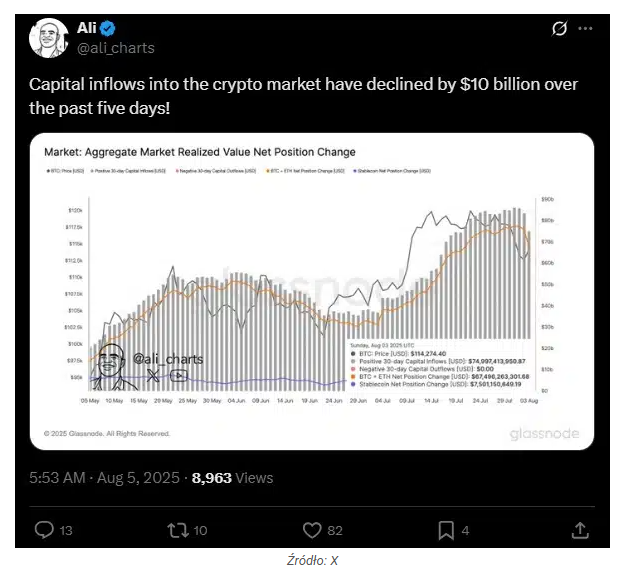Click the repost arrows icon
Image resolution: width=624 pixels, height=569 pixels.
pyautogui.click(x=177, y=530)
